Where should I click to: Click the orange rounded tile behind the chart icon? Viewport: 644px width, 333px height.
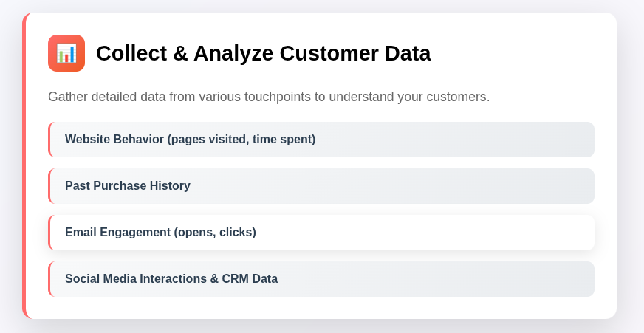(66, 53)
